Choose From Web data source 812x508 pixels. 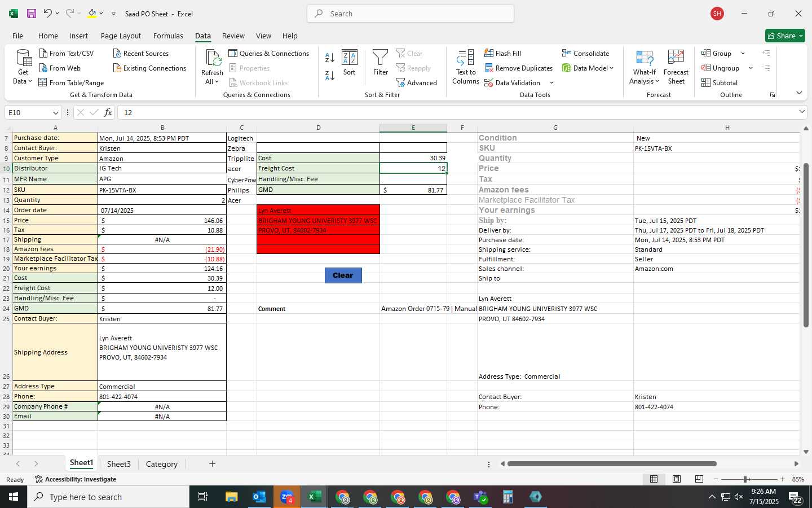tap(60, 68)
